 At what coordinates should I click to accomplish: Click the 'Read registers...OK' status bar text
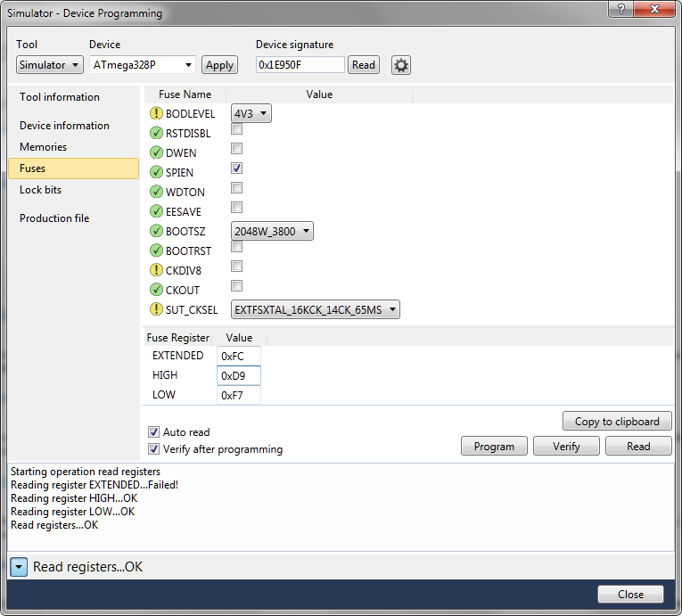(x=88, y=567)
